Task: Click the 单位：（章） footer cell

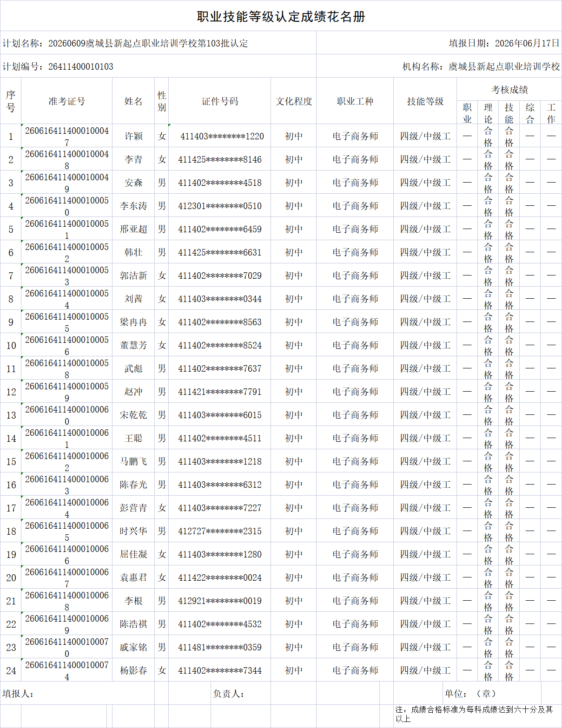Action: (x=492, y=693)
